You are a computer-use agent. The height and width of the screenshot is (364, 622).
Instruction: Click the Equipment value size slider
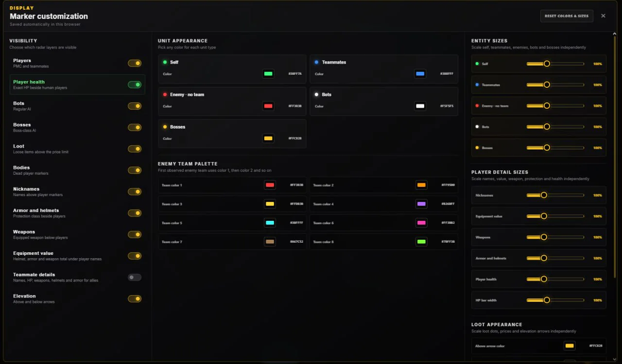(555, 216)
